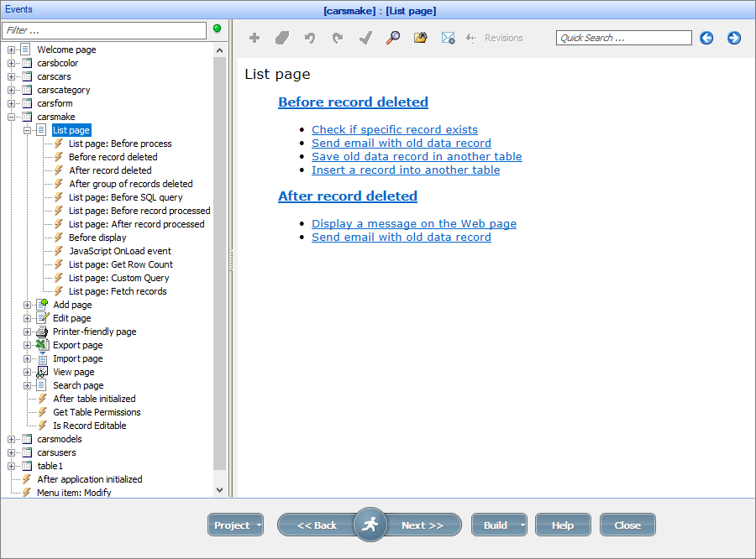Expand the Add page node
Image resolution: width=756 pixels, height=559 pixels.
[28, 305]
